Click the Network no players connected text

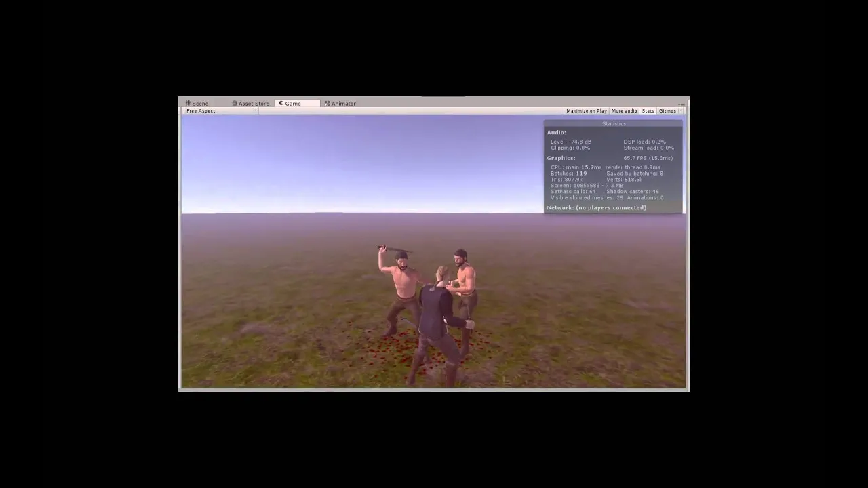coord(597,208)
